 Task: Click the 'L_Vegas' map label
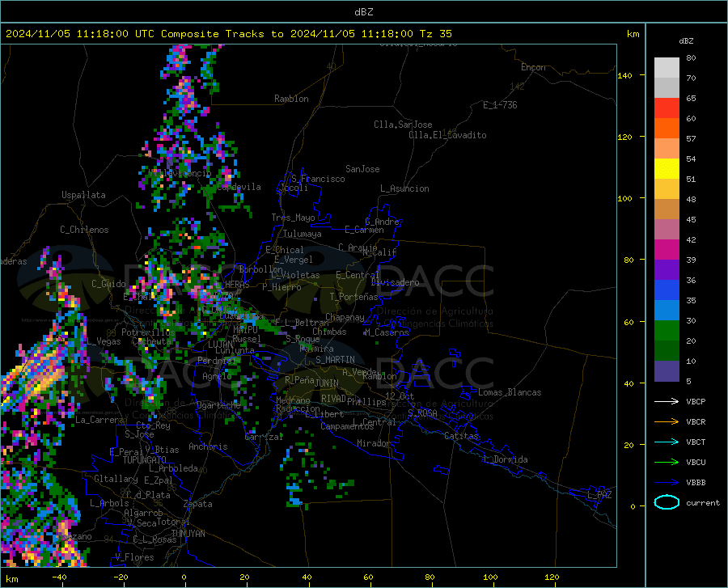tap(104, 341)
